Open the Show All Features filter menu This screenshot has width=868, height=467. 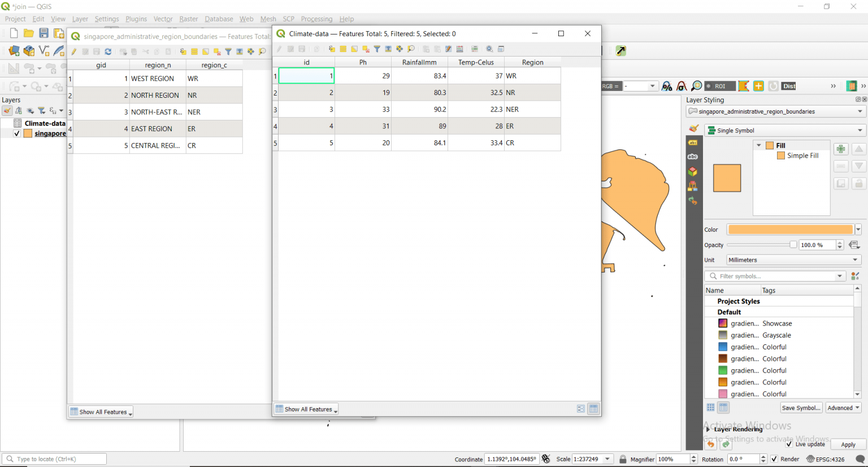click(x=306, y=409)
